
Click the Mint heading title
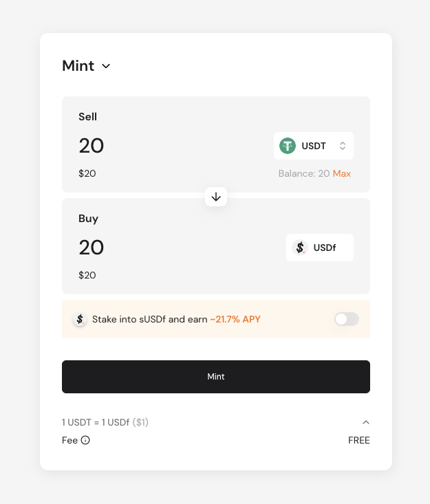[78, 65]
